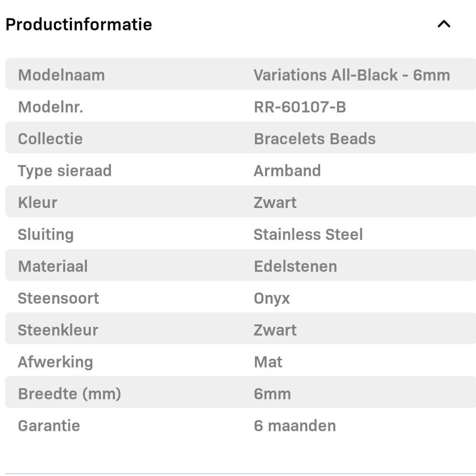Click the "Collectie" row label
The image size is (476, 476).
pos(50,139)
